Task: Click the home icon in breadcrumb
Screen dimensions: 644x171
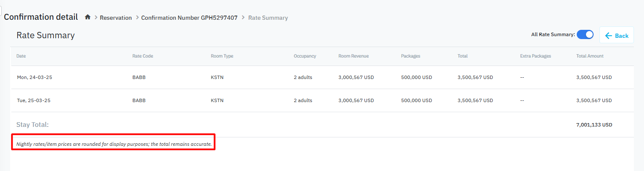Action: pyautogui.click(x=87, y=18)
